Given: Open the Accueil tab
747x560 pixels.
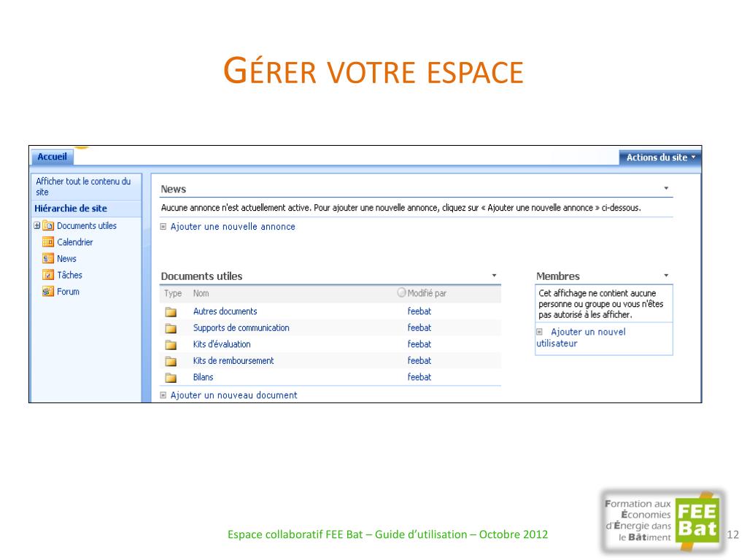Looking at the screenshot, I should tap(52, 157).
